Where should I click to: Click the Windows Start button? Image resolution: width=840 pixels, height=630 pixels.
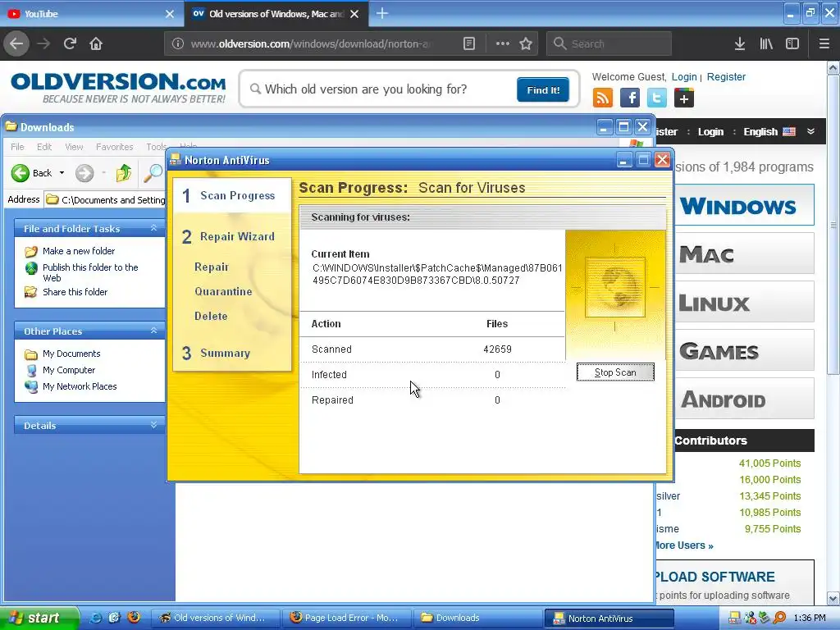tap(38, 618)
